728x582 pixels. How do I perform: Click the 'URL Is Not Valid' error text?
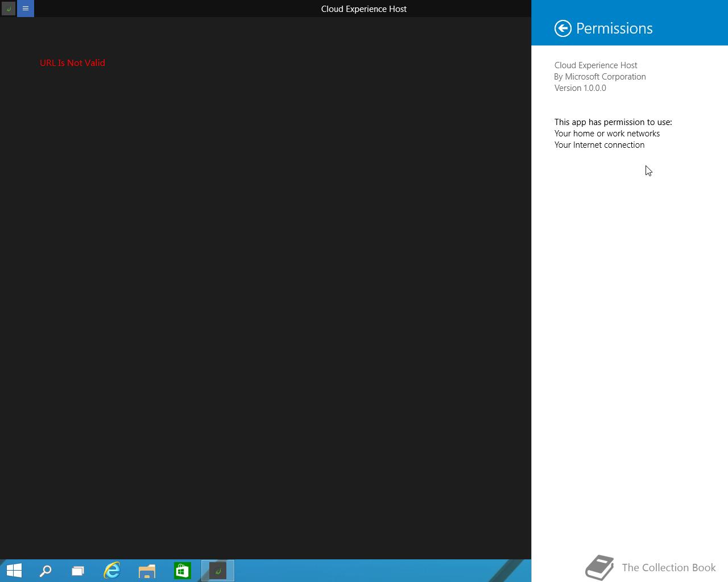coord(72,63)
